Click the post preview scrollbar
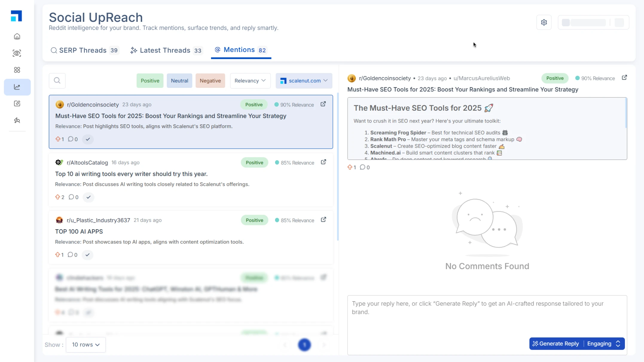 [626, 113]
